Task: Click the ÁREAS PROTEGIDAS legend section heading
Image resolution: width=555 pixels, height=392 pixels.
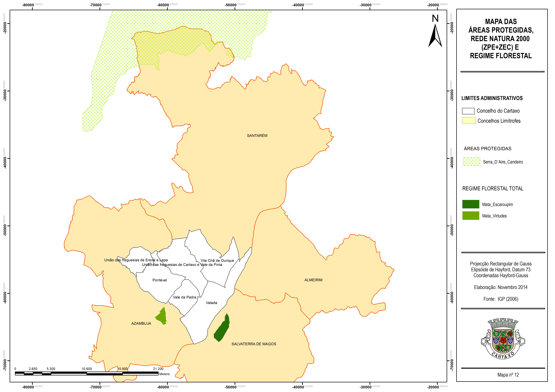Action: tap(488, 149)
